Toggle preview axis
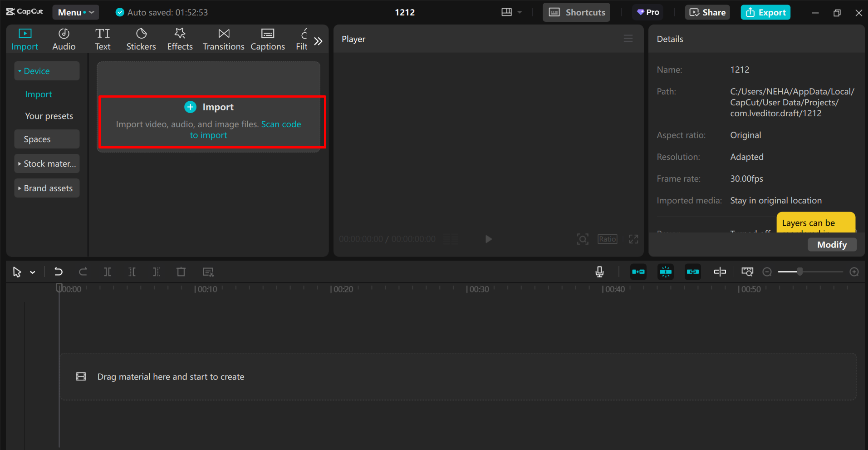This screenshot has width=868, height=450. [x=720, y=272]
